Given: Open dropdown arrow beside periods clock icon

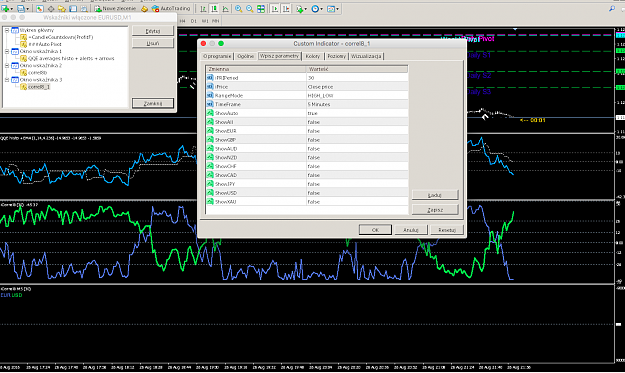Looking at the screenshot, I should [x=322, y=9].
